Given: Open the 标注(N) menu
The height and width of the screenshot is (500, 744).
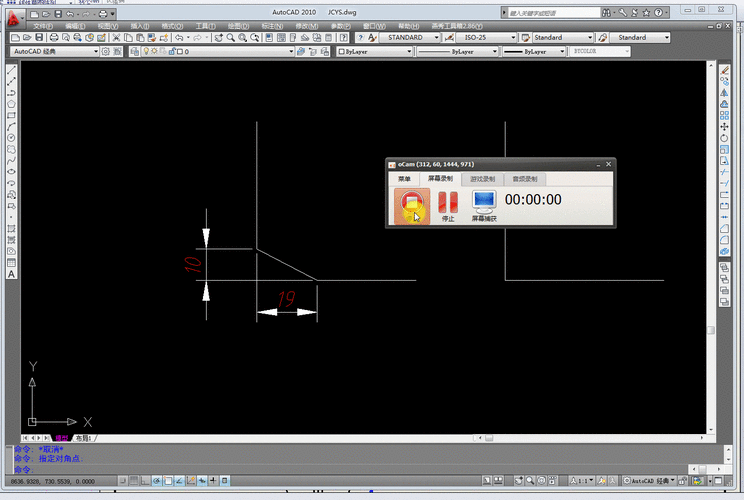Looking at the screenshot, I should coord(272,26).
